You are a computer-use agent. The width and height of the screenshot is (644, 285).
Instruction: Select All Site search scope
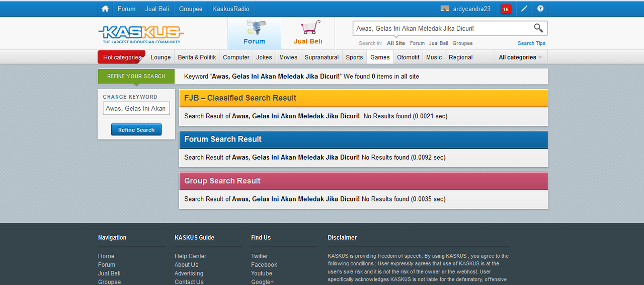pyautogui.click(x=396, y=43)
